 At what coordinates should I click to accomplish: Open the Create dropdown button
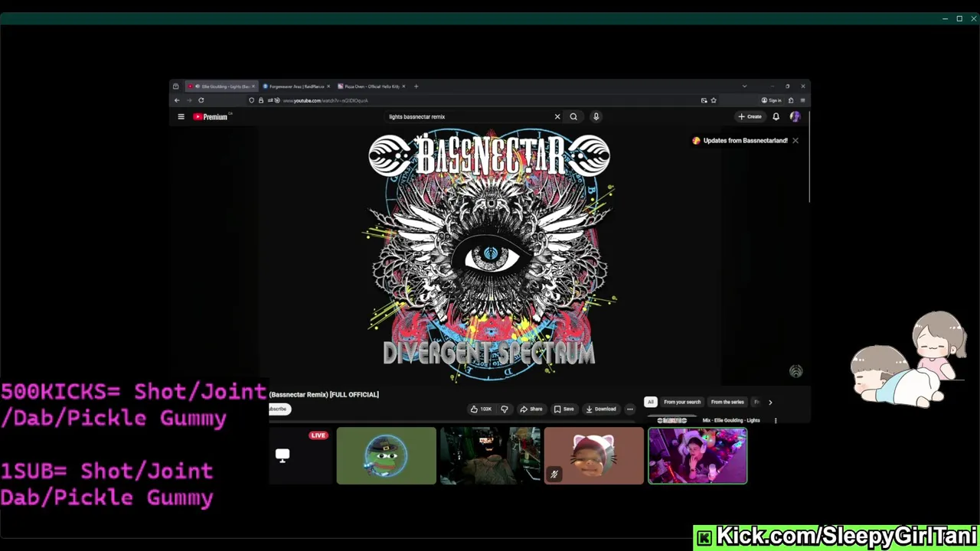tap(750, 116)
